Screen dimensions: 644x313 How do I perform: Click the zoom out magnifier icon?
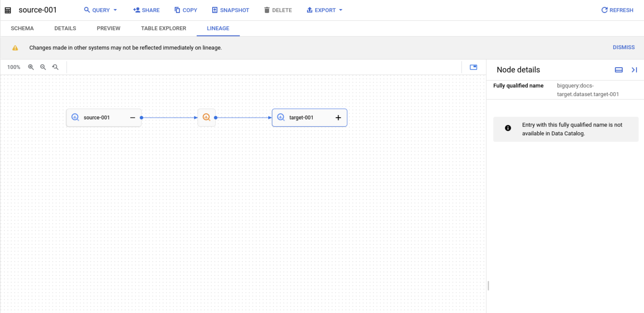coord(42,67)
